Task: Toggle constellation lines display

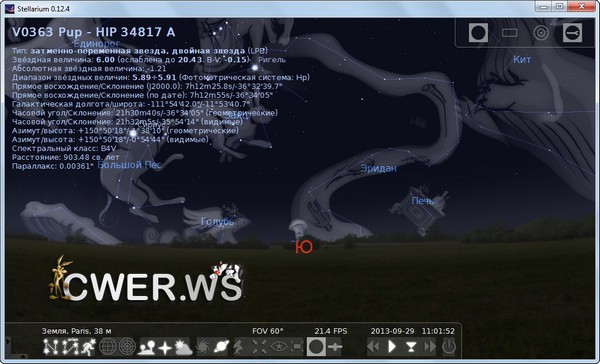Action: (x=50, y=347)
